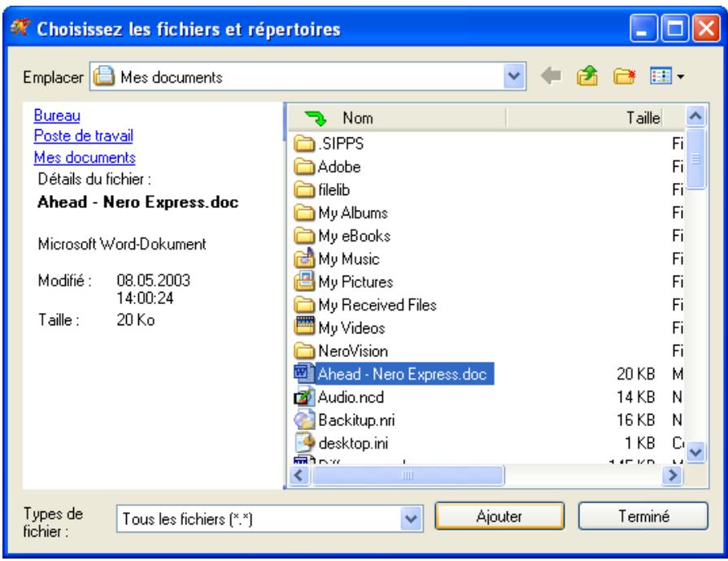Open the Tous les fichiers type dropdown
Screen dimensions: 728x561
[x=411, y=518]
